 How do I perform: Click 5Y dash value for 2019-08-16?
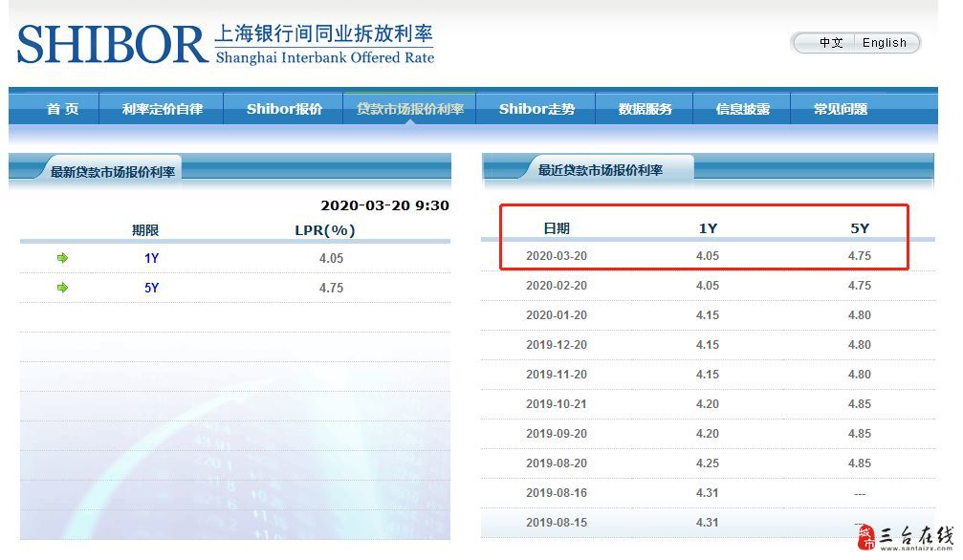pos(859,494)
